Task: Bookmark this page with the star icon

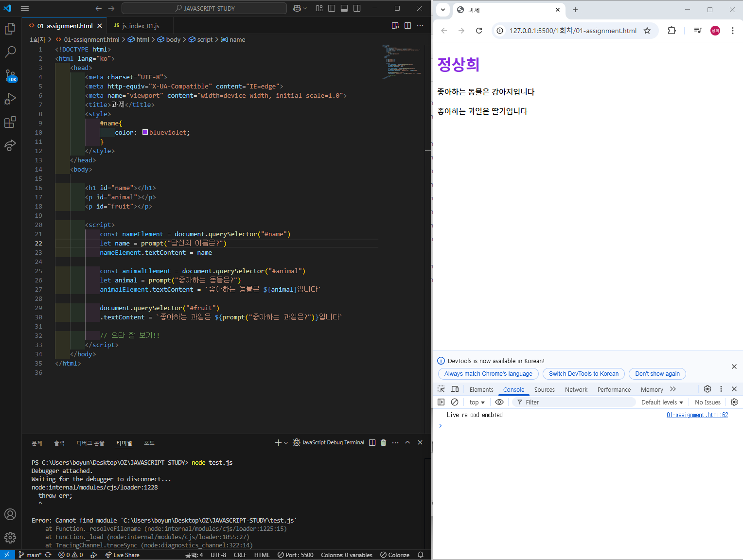Action: [x=647, y=31]
